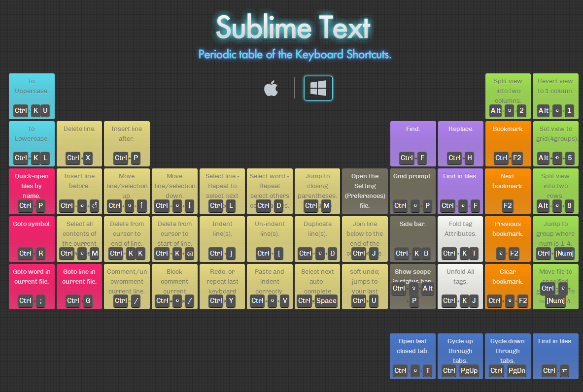This screenshot has height=392, width=583.
Task: Click the Side bar shortcut tile
Action: (x=412, y=239)
